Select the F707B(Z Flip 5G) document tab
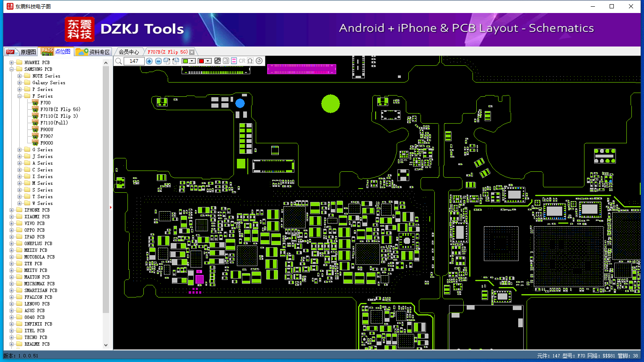Image resolution: width=644 pixels, height=362 pixels. point(167,52)
